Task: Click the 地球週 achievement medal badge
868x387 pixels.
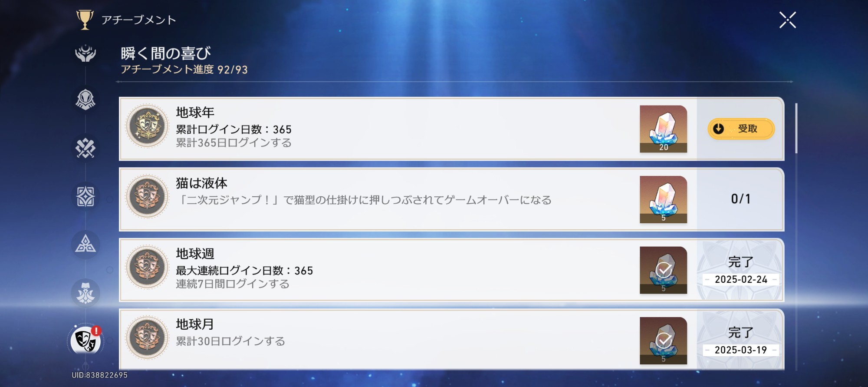Action: click(x=147, y=268)
